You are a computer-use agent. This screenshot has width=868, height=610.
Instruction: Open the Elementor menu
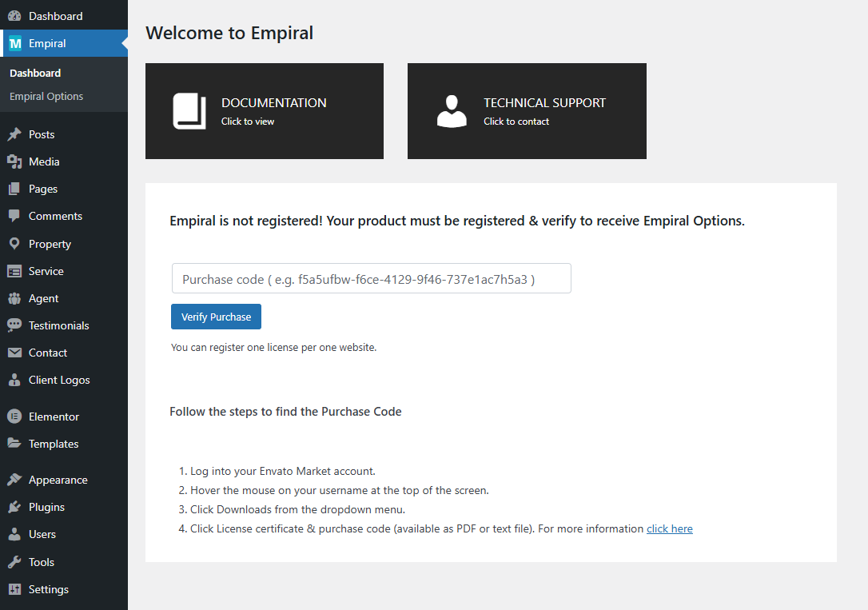click(x=64, y=417)
